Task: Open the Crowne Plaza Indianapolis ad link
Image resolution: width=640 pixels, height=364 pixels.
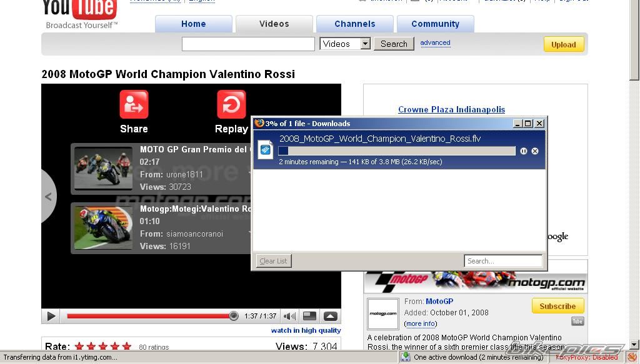Action: click(x=451, y=110)
